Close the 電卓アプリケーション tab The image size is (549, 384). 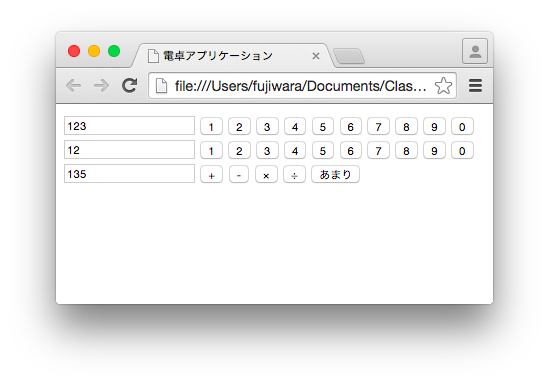click(x=316, y=56)
